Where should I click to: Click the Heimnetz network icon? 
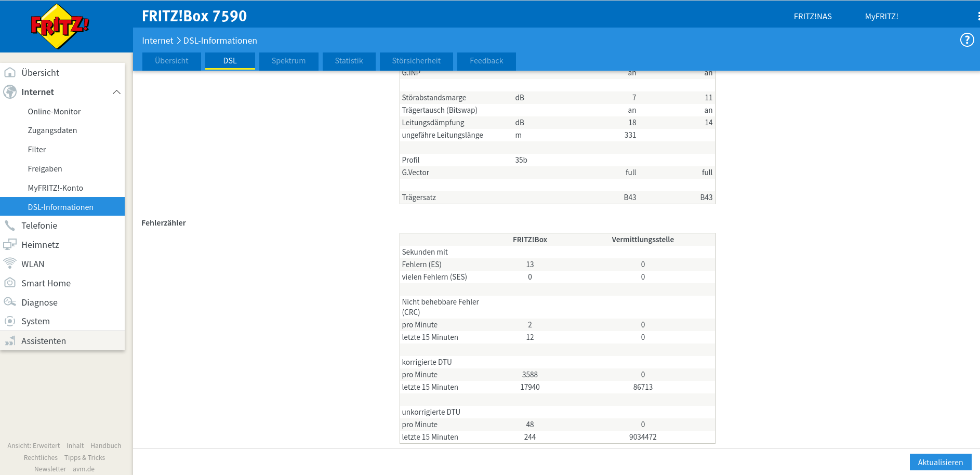tap(10, 244)
